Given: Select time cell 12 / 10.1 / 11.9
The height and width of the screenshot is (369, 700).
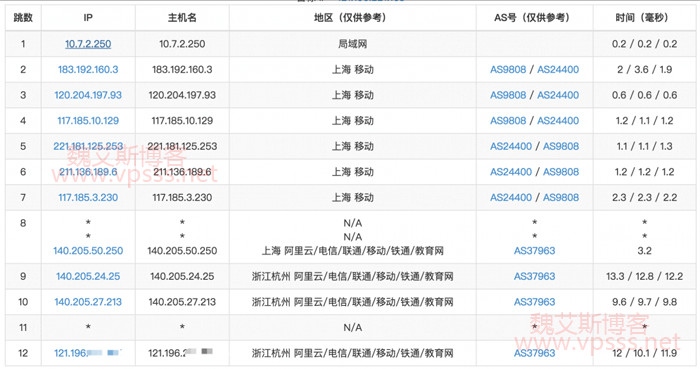Looking at the screenshot, I should coord(644,353).
